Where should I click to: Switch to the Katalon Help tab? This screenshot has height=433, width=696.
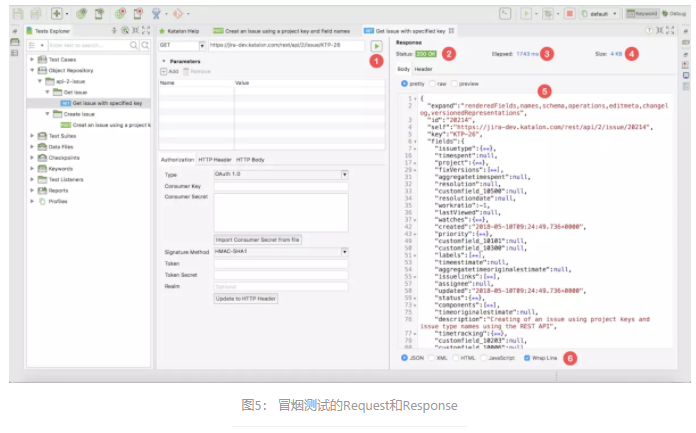point(179,31)
